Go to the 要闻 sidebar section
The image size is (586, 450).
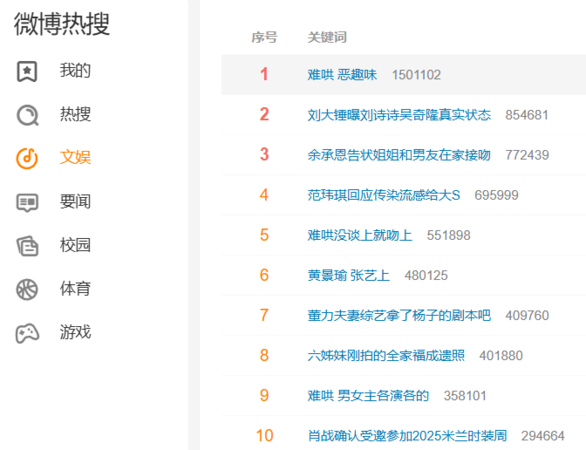75,201
